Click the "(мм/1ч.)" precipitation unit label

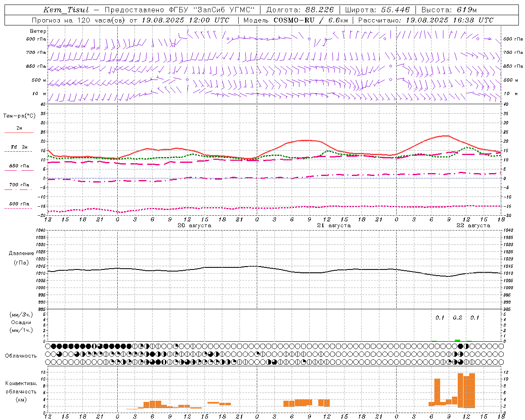tap(21, 330)
